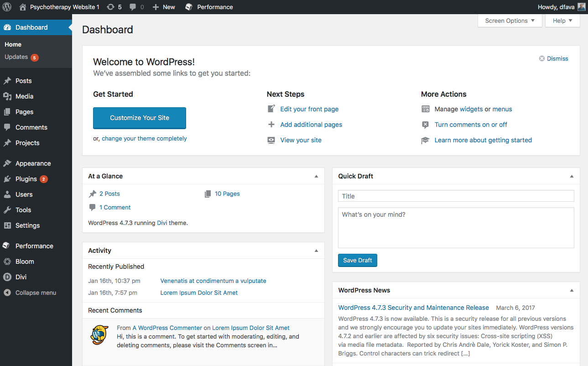Open the Appearance menu label
The height and width of the screenshot is (366, 588).
tap(33, 163)
